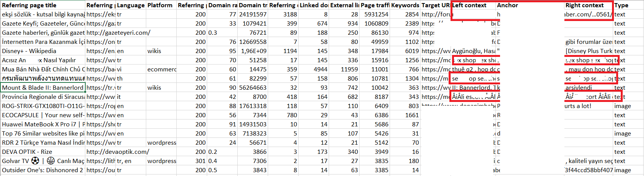644x176 pixels.
Task: Select page traffic value 5931254
Action: (x=374, y=14)
